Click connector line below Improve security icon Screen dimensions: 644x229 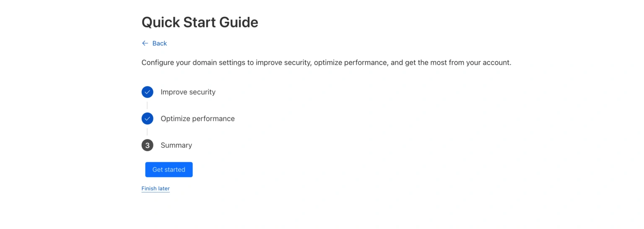point(147,105)
